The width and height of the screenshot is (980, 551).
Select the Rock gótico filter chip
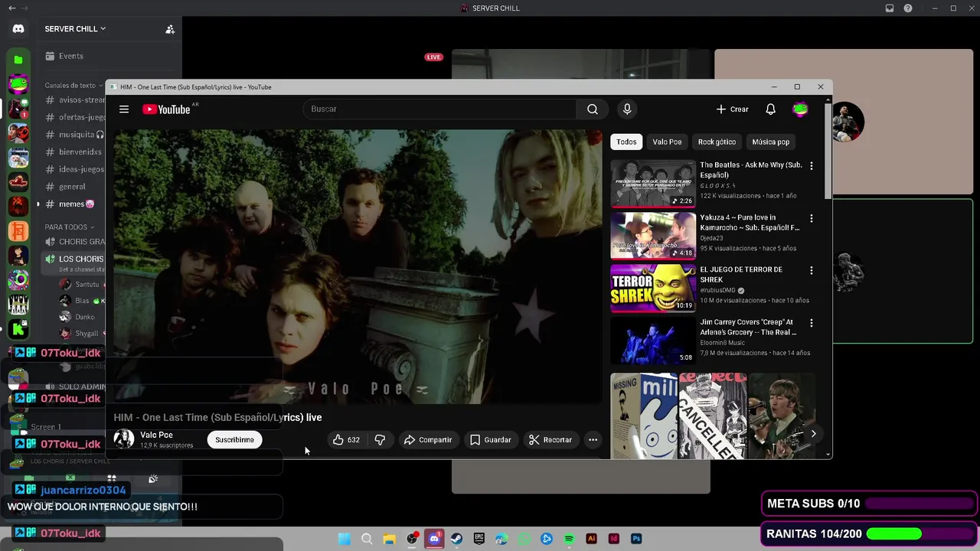(x=717, y=142)
